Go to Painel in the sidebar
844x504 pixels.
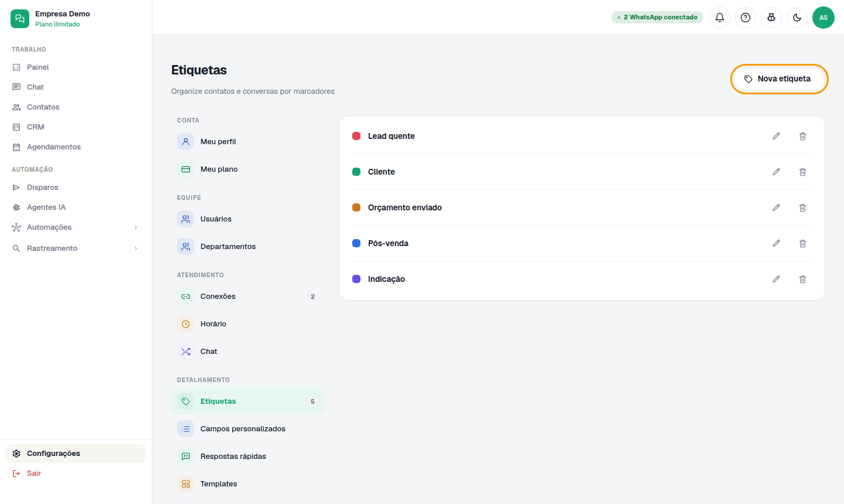[x=76, y=67]
